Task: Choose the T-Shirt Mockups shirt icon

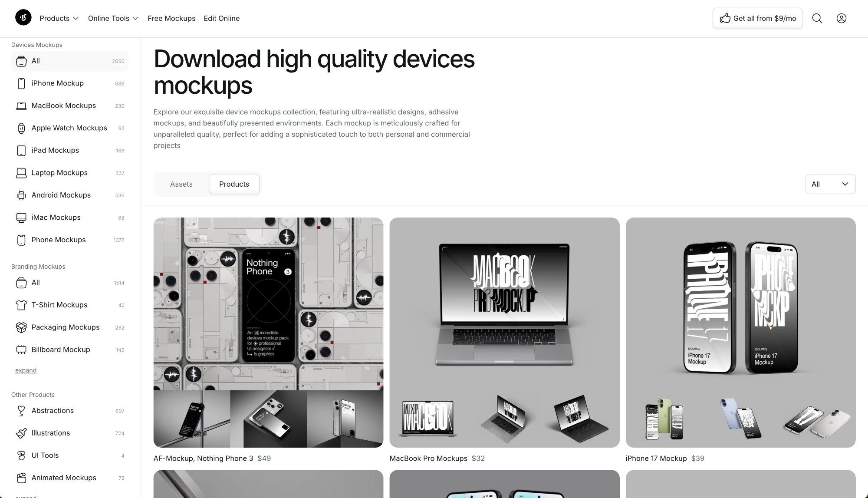Action: tap(21, 305)
